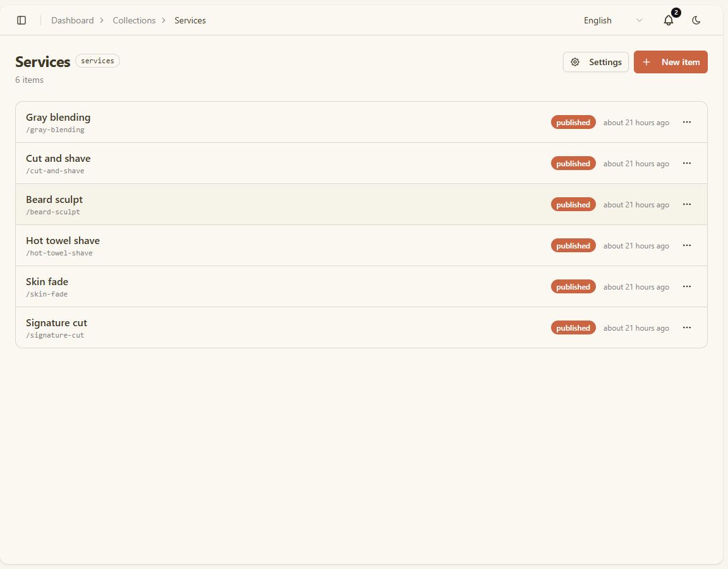Click the notification count badge showing 2
Viewport: 728px width, 569px height.
[x=676, y=13]
